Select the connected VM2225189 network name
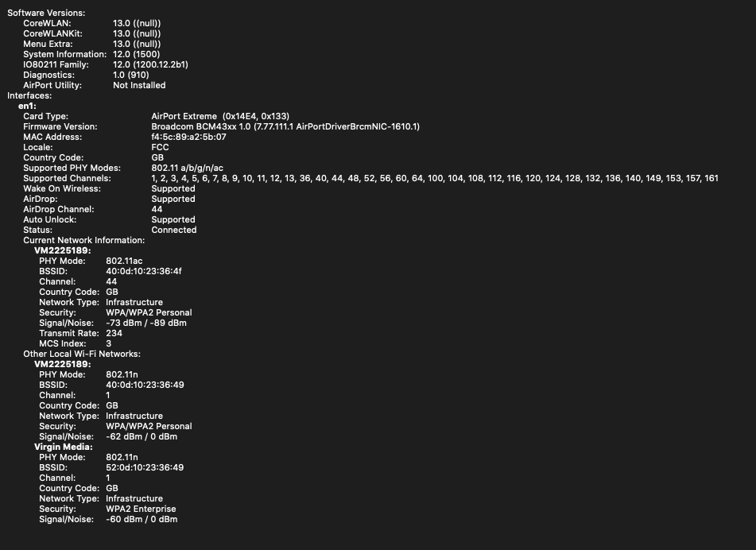Viewport: 756px width, 550px height. (63, 250)
